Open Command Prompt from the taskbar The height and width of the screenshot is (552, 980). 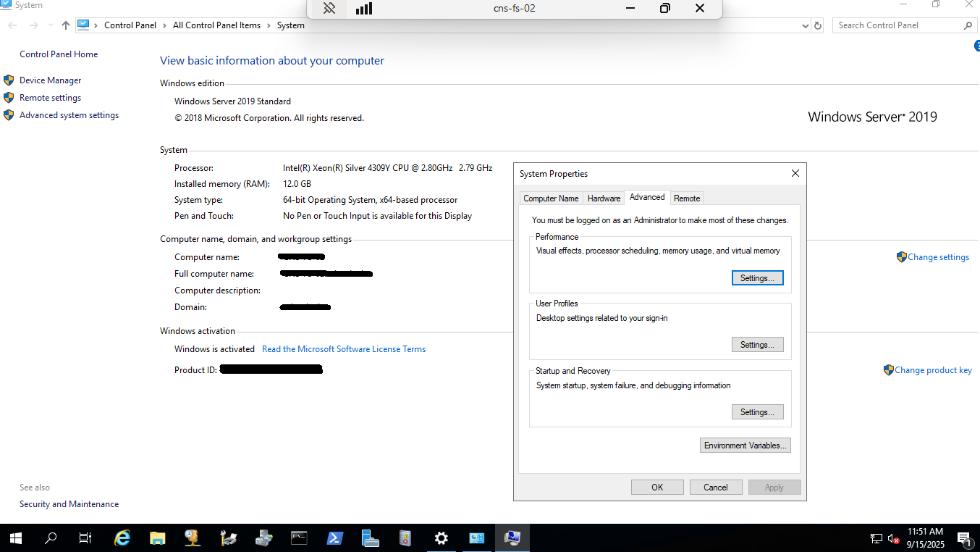pyautogui.click(x=299, y=538)
